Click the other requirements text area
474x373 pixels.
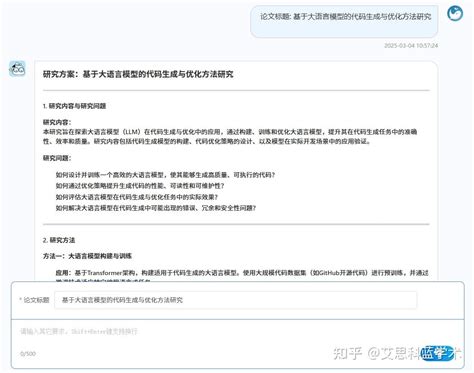(237, 332)
